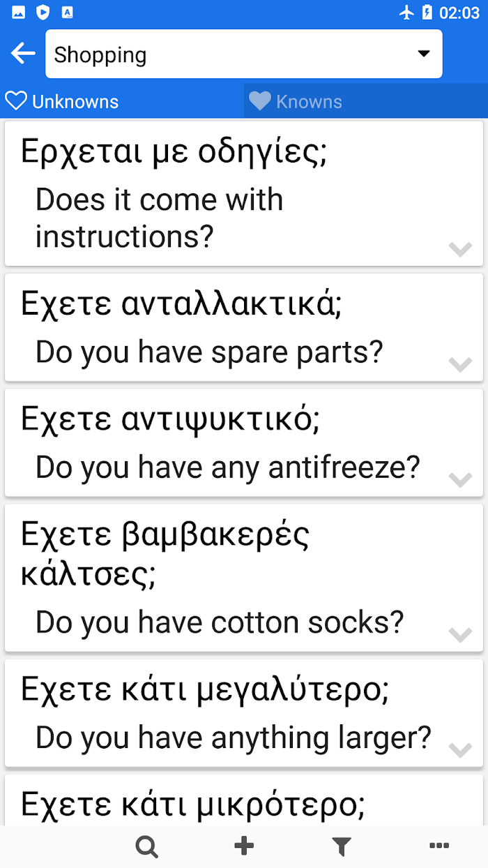Tap the airplane mode status icon
The image size is (488, 868).
tap(407, 12)
